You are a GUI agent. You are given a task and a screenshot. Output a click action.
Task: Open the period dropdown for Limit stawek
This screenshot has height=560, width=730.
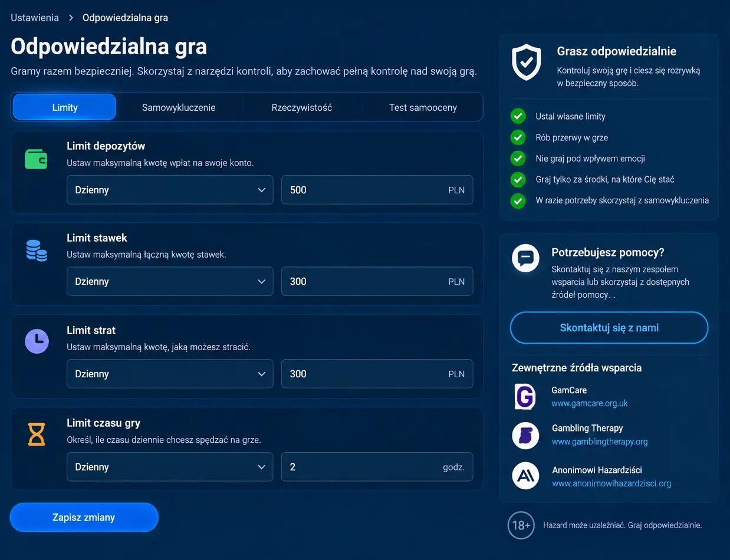pyautogui.click(x=170, y=281)
